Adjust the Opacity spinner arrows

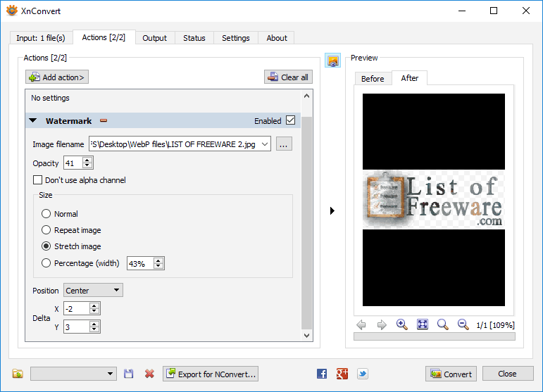[x=87, y=163]
